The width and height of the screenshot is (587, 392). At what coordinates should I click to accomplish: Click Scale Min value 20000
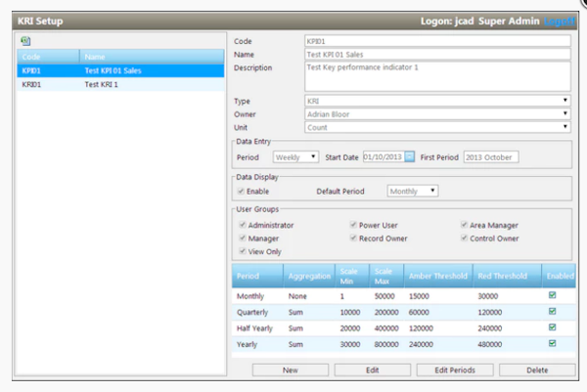[x=350, y=328]
